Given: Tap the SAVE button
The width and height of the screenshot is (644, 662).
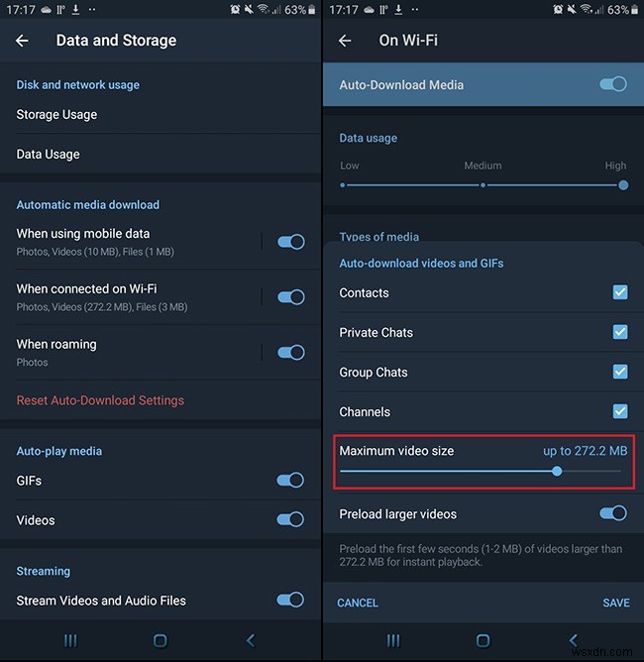Looking at the screenshot, I should (615, 603).
